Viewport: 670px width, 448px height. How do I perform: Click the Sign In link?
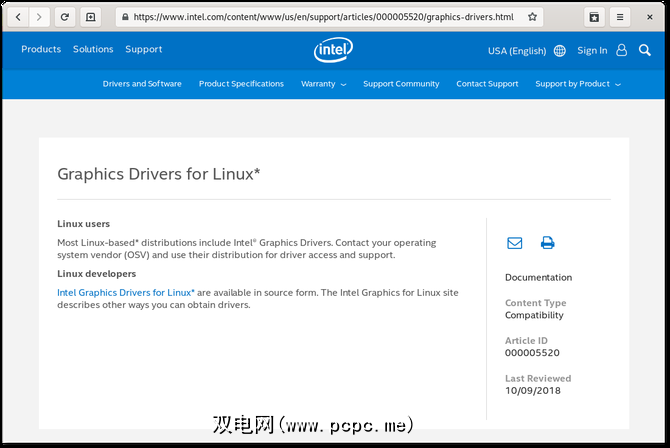pos(592,50)
